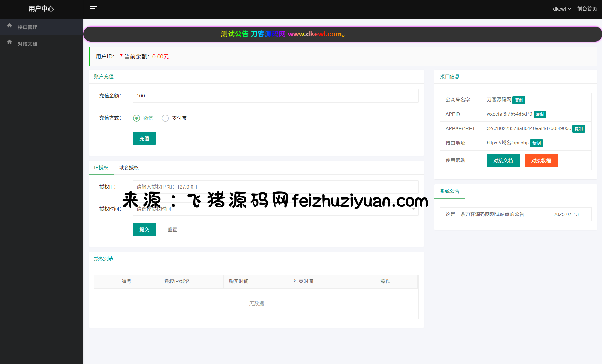
Task: Switch to the 域名授权 tab
Action: 129,168
